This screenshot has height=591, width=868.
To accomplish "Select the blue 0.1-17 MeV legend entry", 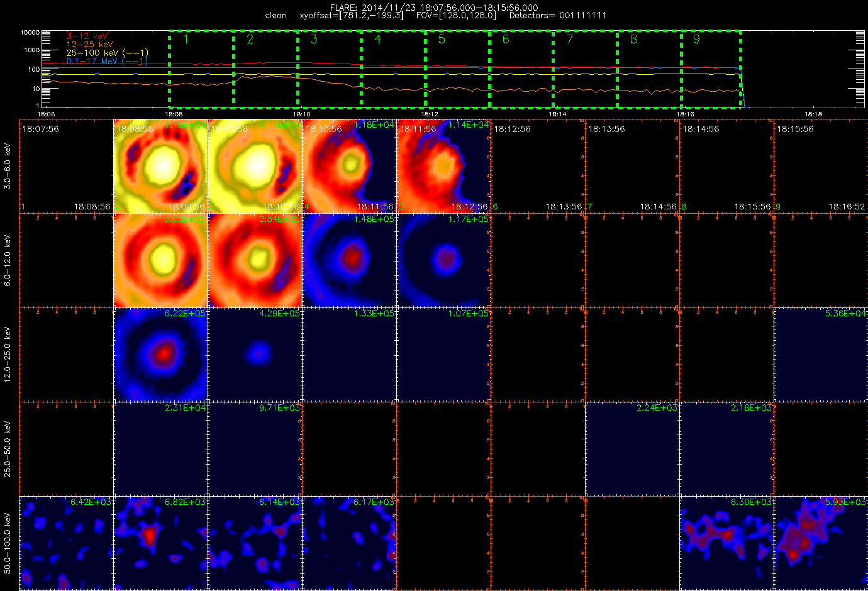I will click(107, 61).
